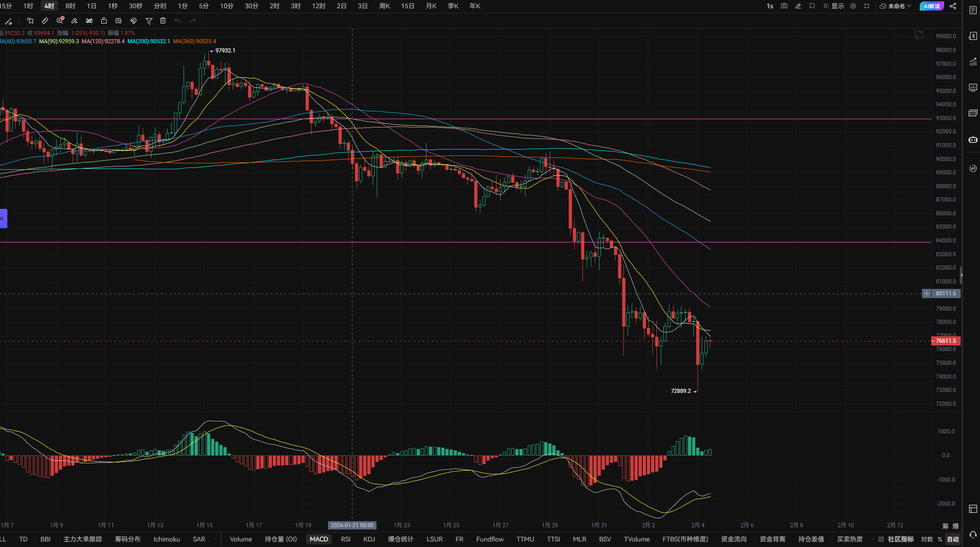Enter fullscreen mode with expand icon
980x547 pixels.
[x=867, y=6]
